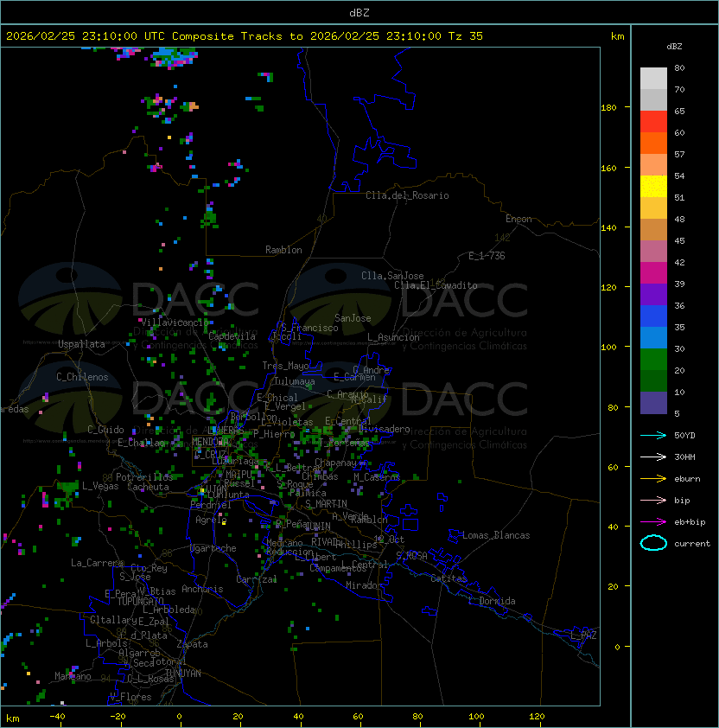719x728 pixels.
Task: Click the 'Tz 35' threshold text in header
Action: coord(466,36)
